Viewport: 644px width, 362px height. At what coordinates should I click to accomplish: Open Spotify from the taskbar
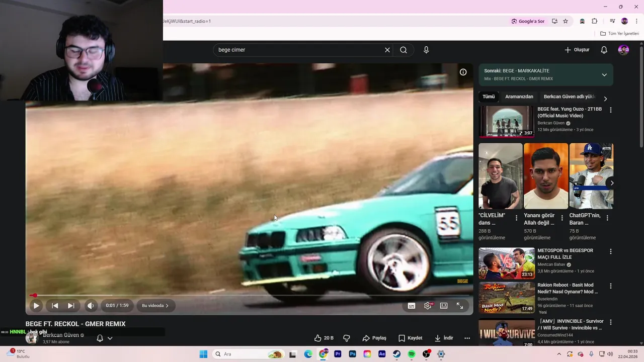pyautogui.click(x=412, y=354)
